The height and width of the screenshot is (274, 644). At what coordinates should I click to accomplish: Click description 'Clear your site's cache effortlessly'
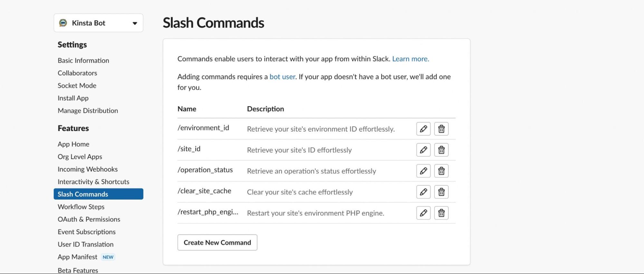click(x=300, y=192)
